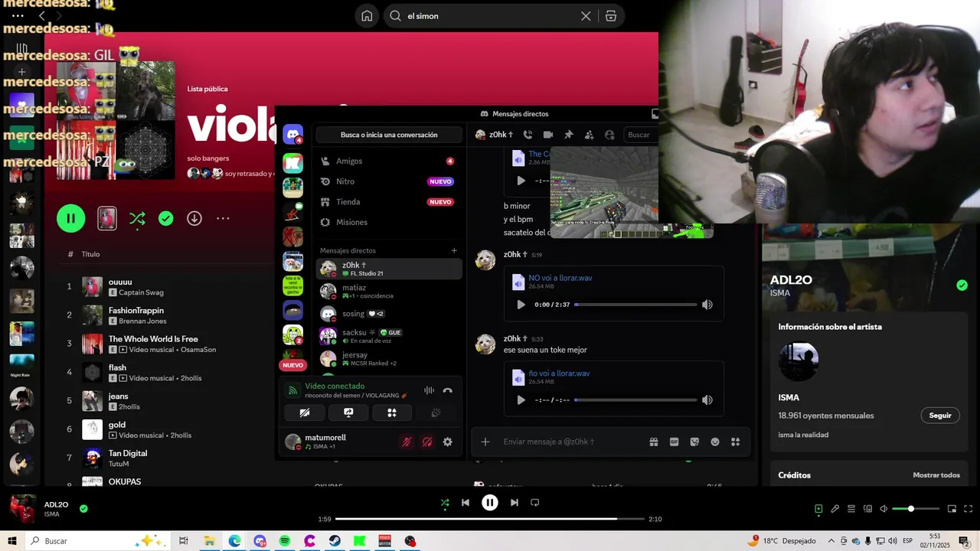Undeafen Discord headphones
The image size is (980, 551).
[427, 442]
